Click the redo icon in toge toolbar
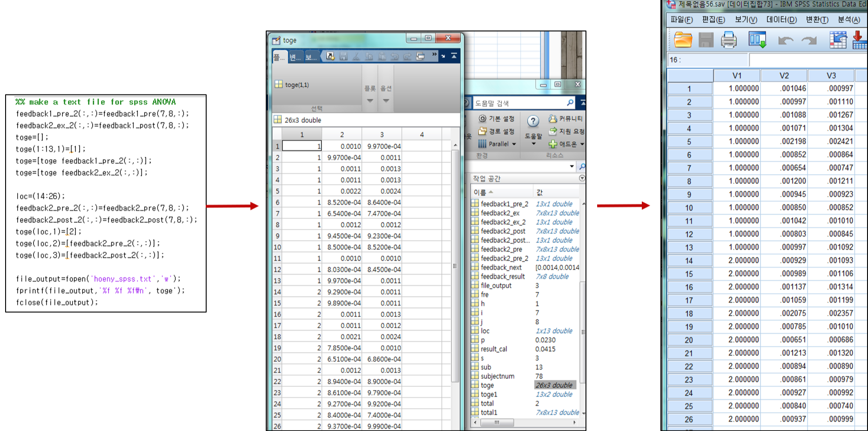The image size is (868, 431). 407,56
